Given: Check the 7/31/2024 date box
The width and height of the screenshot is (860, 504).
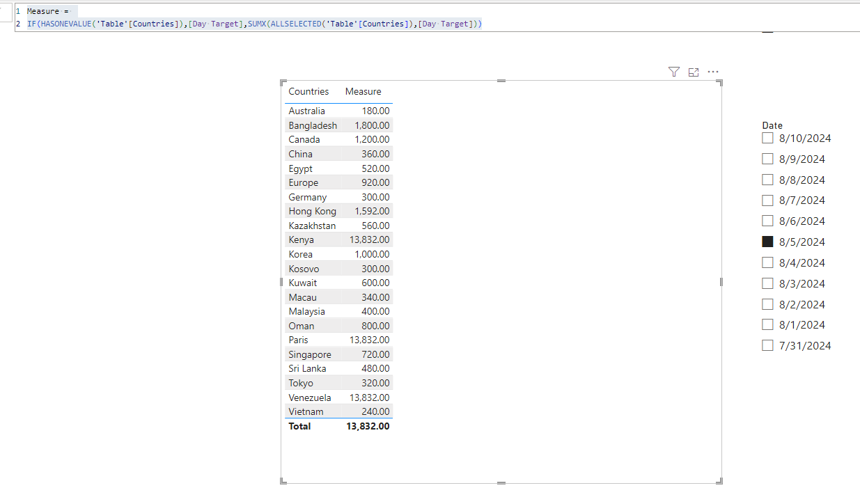Looking at the screenshot, I should click(767, 345).
